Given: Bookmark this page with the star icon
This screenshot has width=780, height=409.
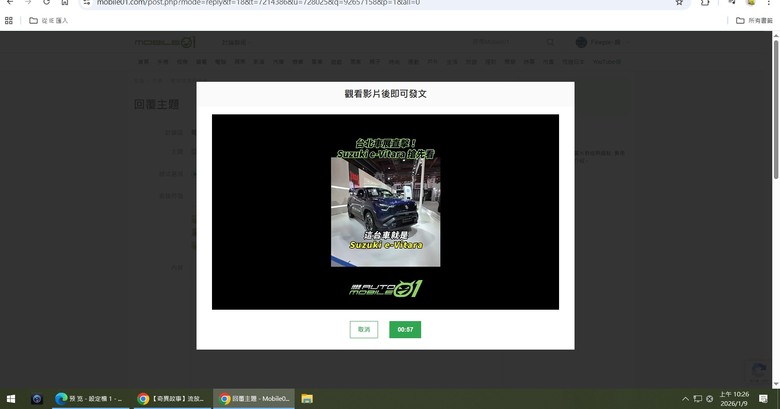Looking at the screenshot, I should 679,2.
